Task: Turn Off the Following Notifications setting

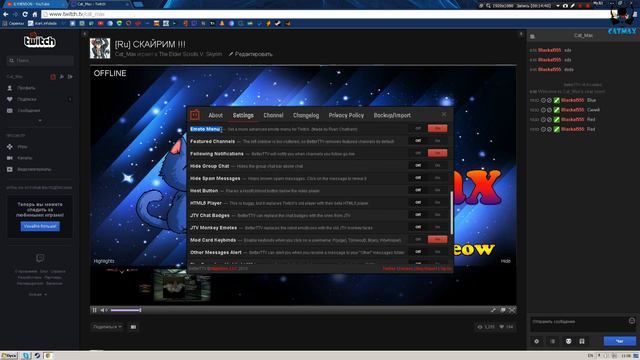Action: tap(418, 153)
